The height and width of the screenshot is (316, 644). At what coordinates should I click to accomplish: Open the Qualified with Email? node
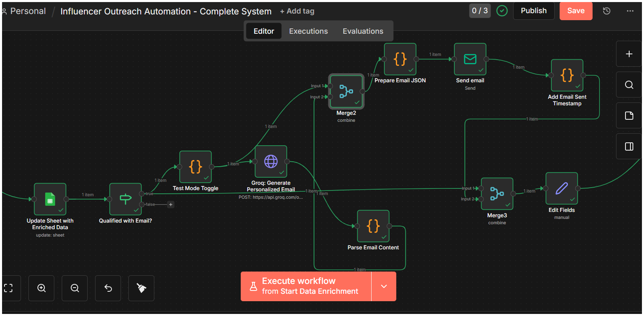pyautogui.click(x=126, y=199)
